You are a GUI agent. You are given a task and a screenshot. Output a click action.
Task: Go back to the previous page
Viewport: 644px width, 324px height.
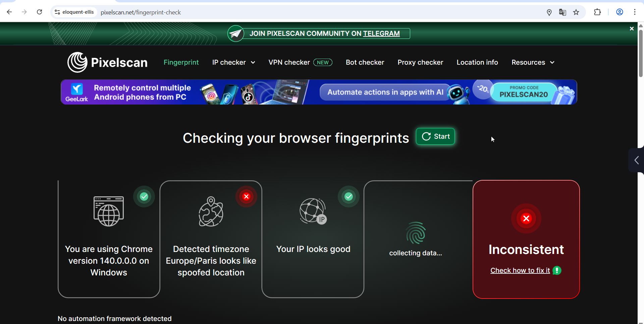point(9,12)
